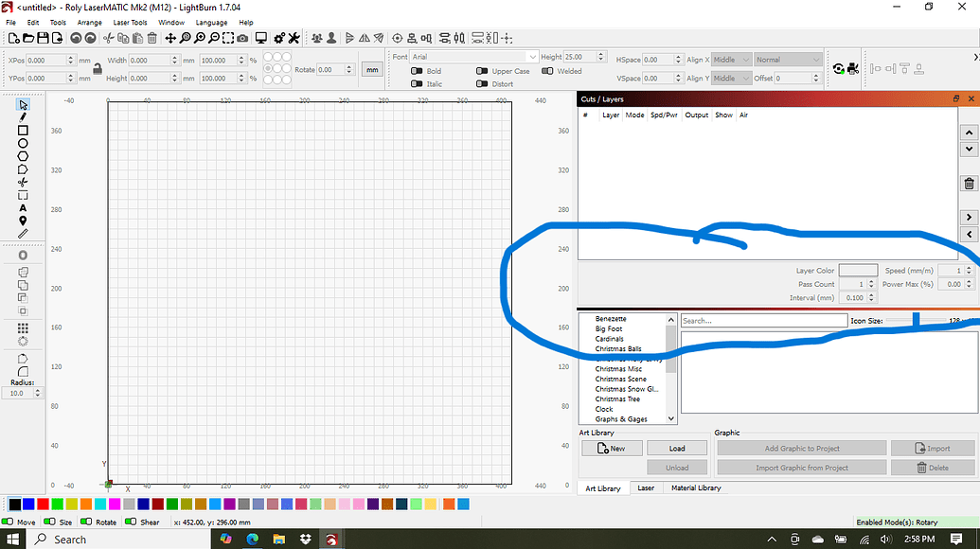Create a new project with the New File icon
This screenshot has width=980, height=549.
[14, 38]
